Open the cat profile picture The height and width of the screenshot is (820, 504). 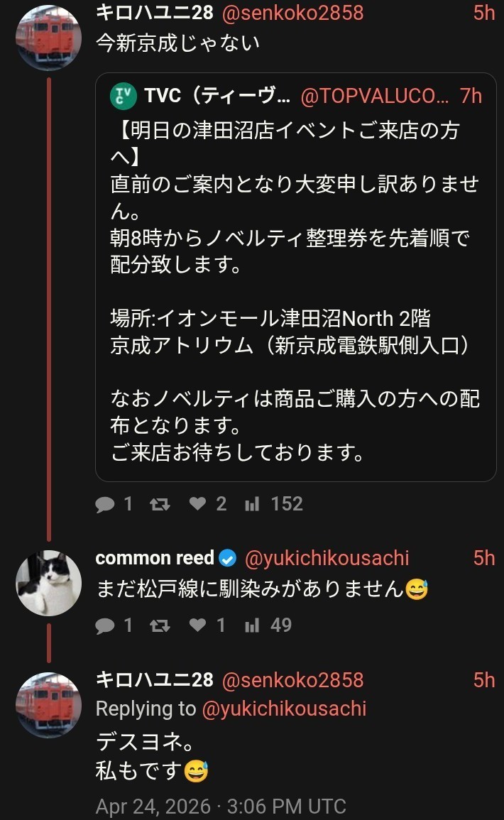tap(48, 582)
